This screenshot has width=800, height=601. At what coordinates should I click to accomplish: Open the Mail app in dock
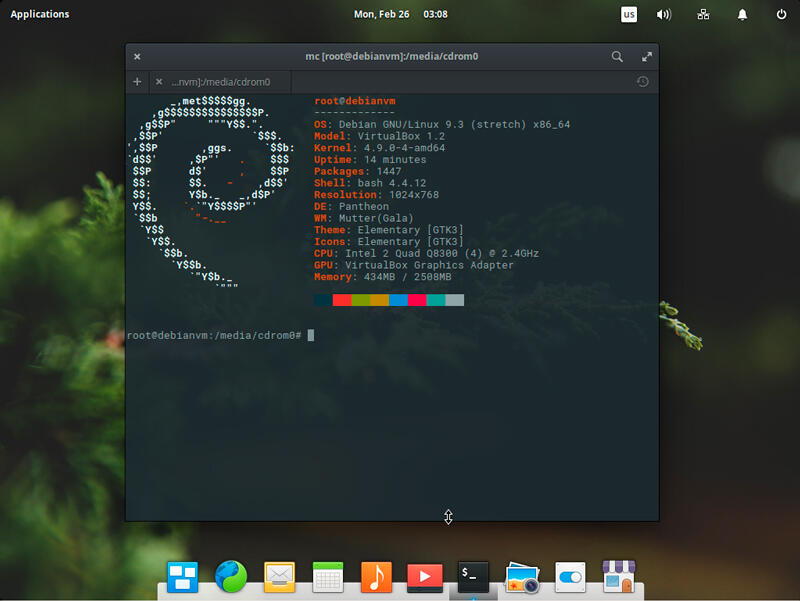(279, 577)
